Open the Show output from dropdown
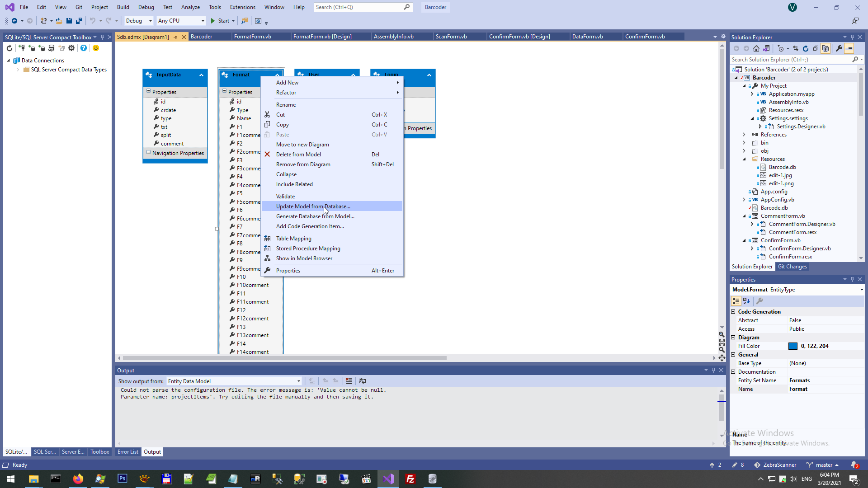 pos(234,381)
